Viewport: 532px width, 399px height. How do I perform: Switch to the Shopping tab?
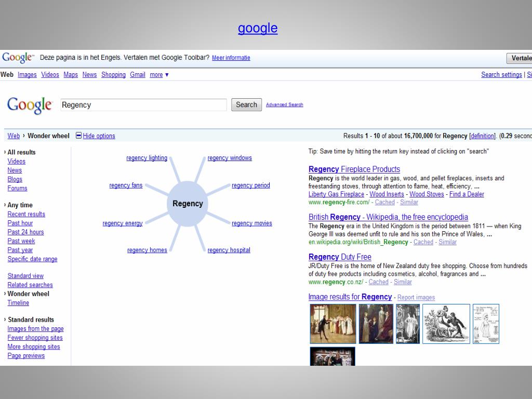113,75
